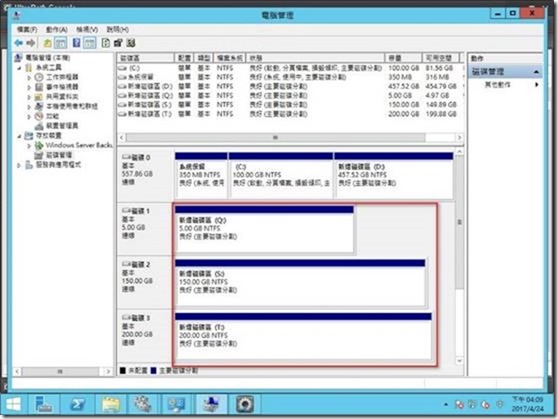Select Windows Server Backup green icon
This screenshot has height=419, width=558.
[39, 145]
